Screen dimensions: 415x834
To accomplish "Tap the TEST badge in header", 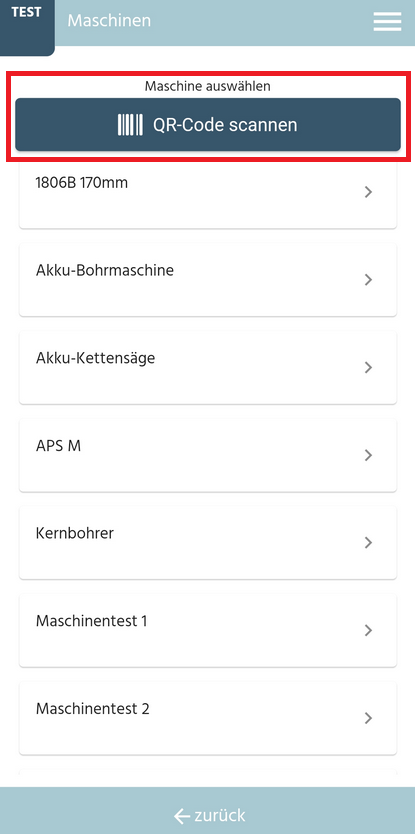I will pyautogui.click(x=27, y=13).
